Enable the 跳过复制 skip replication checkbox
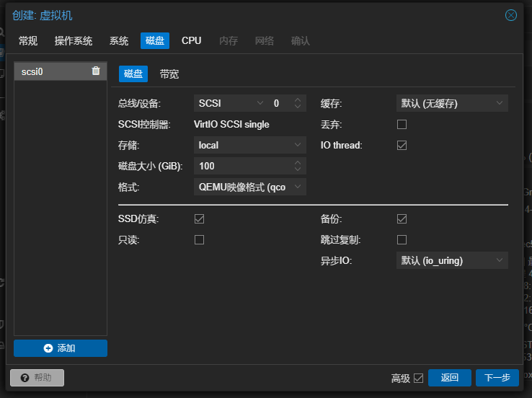This screenshot has height=398, width=532. click(x=402, y=240)
